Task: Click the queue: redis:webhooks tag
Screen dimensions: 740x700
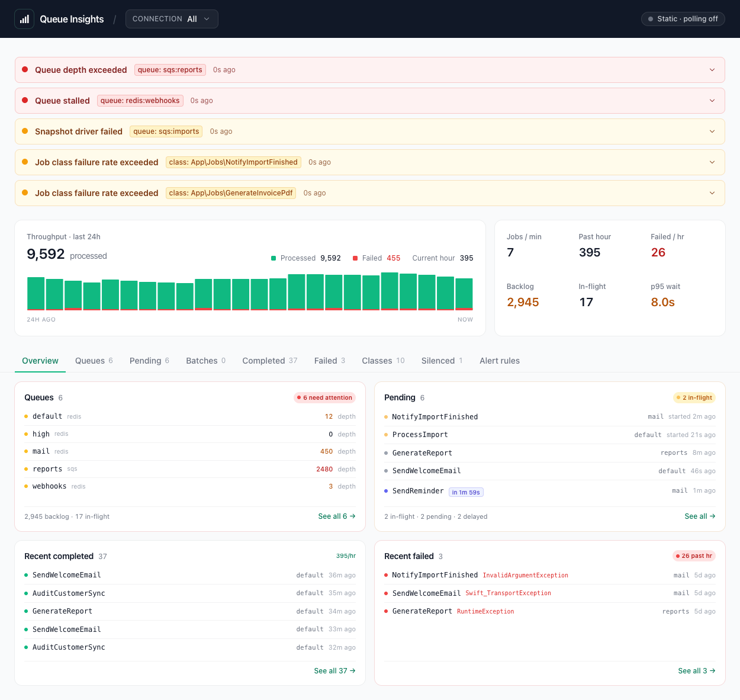Action: [140, 101]
